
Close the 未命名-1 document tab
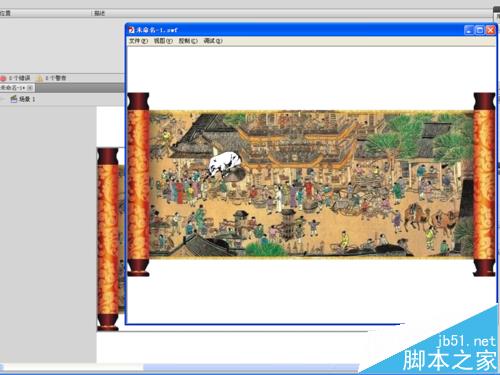(x=30, y=88)
